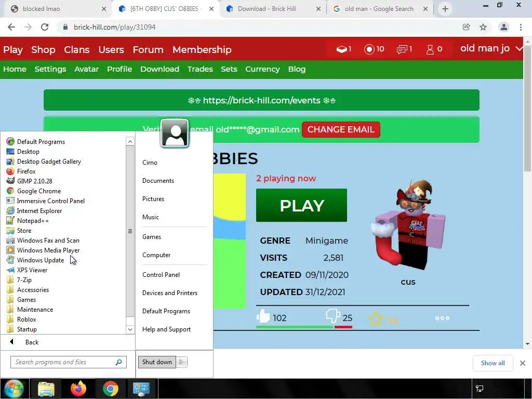
Task: Open File Explorer from the taskbar
Action: tap(46, 389)
